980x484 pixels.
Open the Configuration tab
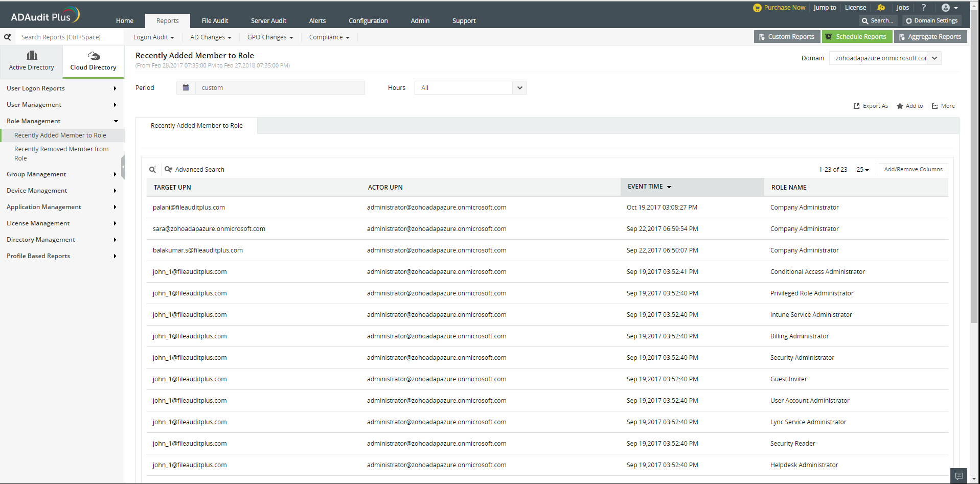click(x=368, y=21)
